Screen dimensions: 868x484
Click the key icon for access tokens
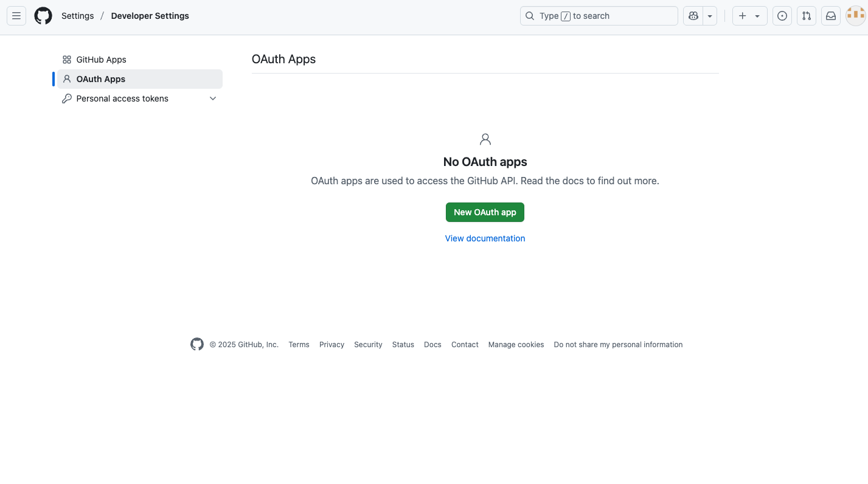67,99
